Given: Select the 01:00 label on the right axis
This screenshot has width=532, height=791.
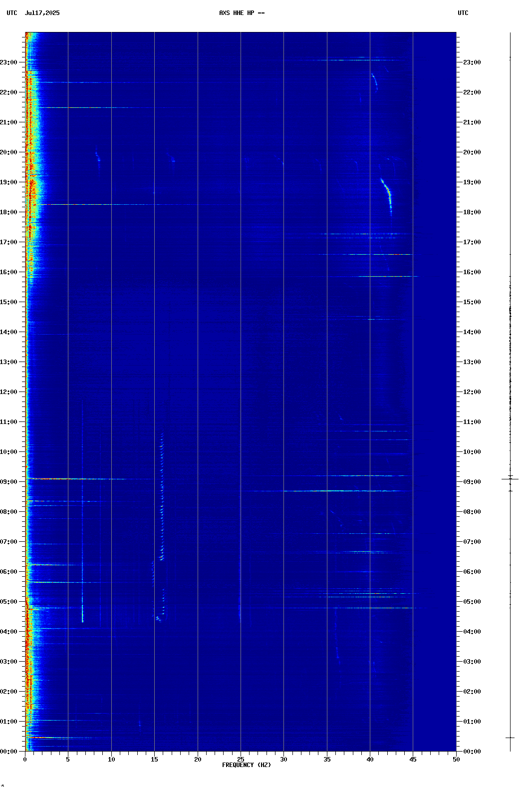Looking at the screenshot, I should [472, 722].
